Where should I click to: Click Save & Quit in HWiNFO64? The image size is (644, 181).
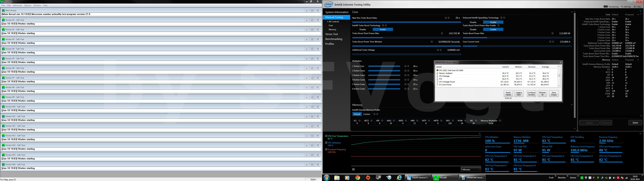tap(554, 94)
